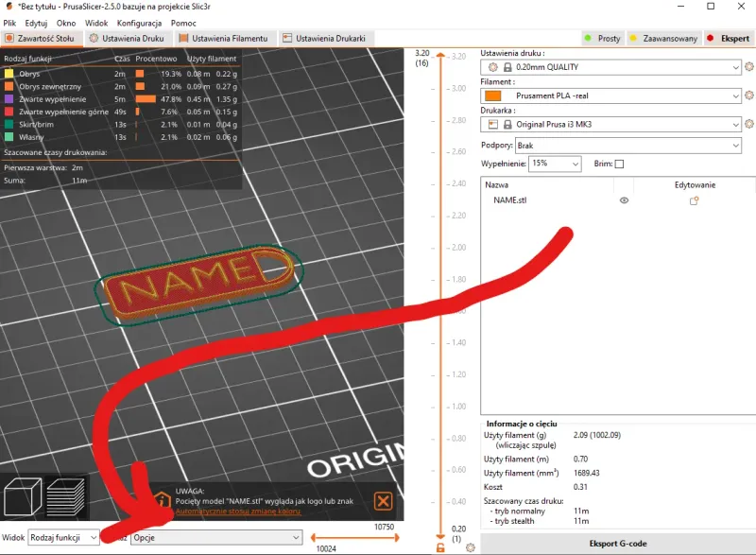Switch to Prosty mode
The image size is (756, 555).
(603, 38)
